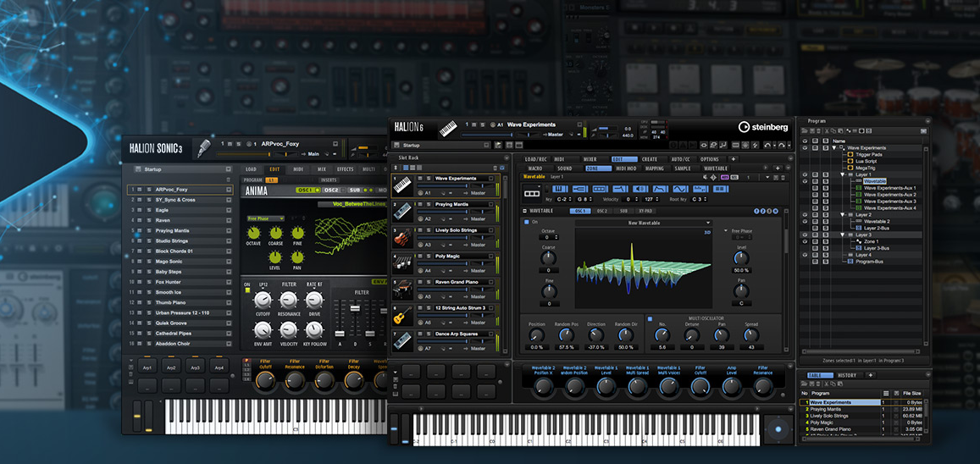The image size is (980, 464).
Task: Open the load dropdown on Lively Solo Strings slot
Action: [490, 230]
